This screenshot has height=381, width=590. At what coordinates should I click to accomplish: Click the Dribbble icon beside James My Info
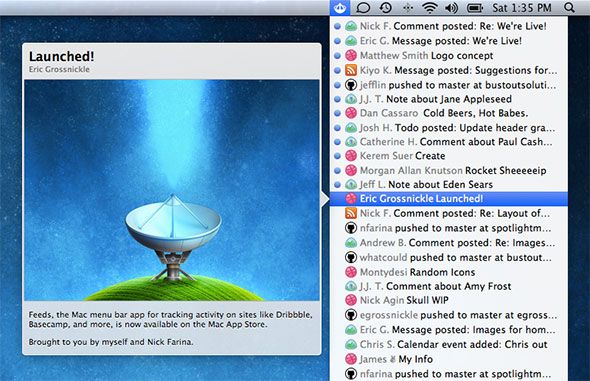coord(351,359)
